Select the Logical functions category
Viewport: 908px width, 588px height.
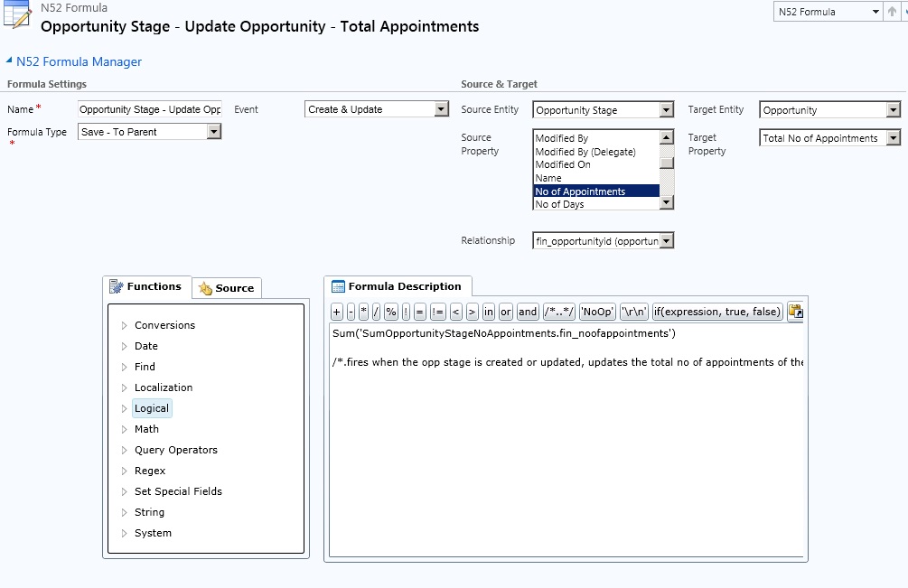pos(151,408)
